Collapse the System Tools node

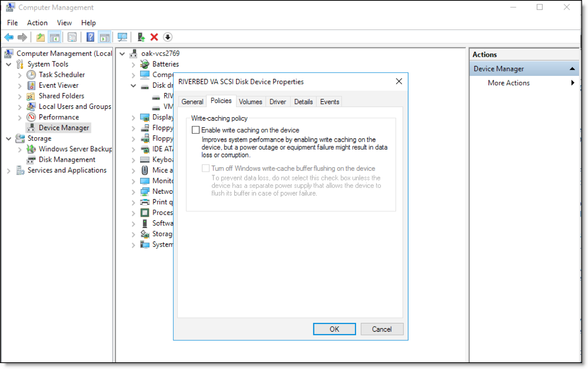pyautogui.click(x=9, y=64)
